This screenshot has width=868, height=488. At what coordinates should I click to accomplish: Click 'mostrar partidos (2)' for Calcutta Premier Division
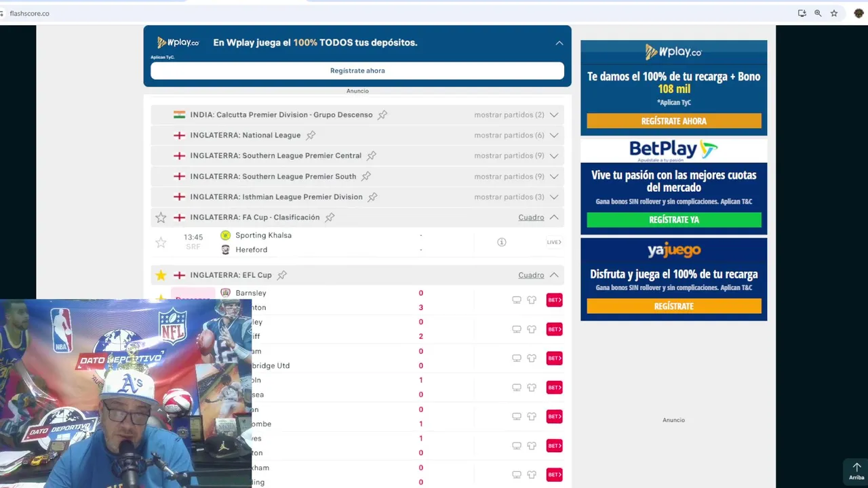pyautogui.click(x=509, y=115)
